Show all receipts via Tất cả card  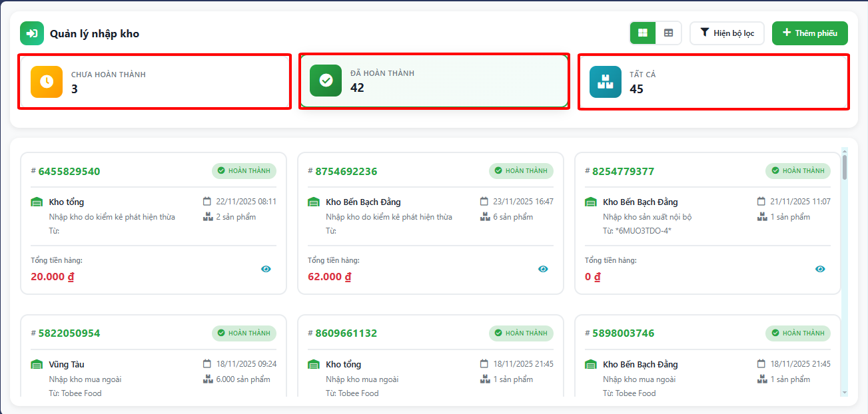(x=713, y=81)
